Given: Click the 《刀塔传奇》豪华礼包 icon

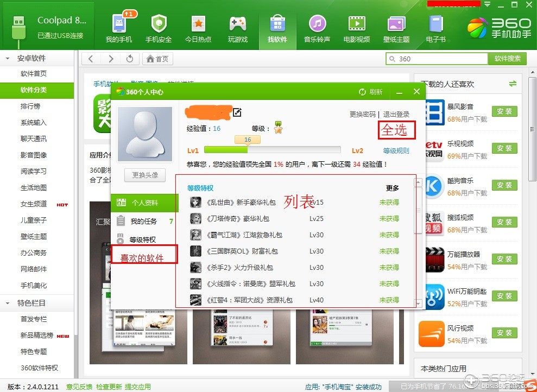Looking at the screenshot, I should pos(195,218).
